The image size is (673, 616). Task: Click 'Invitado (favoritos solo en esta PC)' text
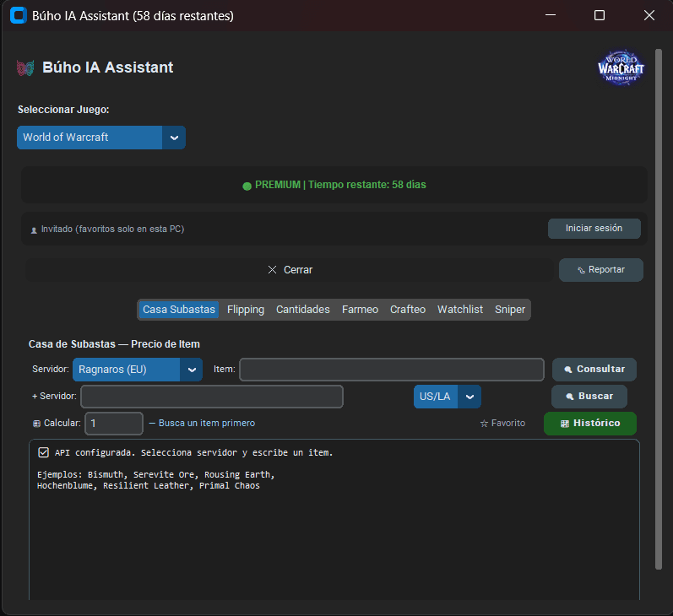point(112,229)
